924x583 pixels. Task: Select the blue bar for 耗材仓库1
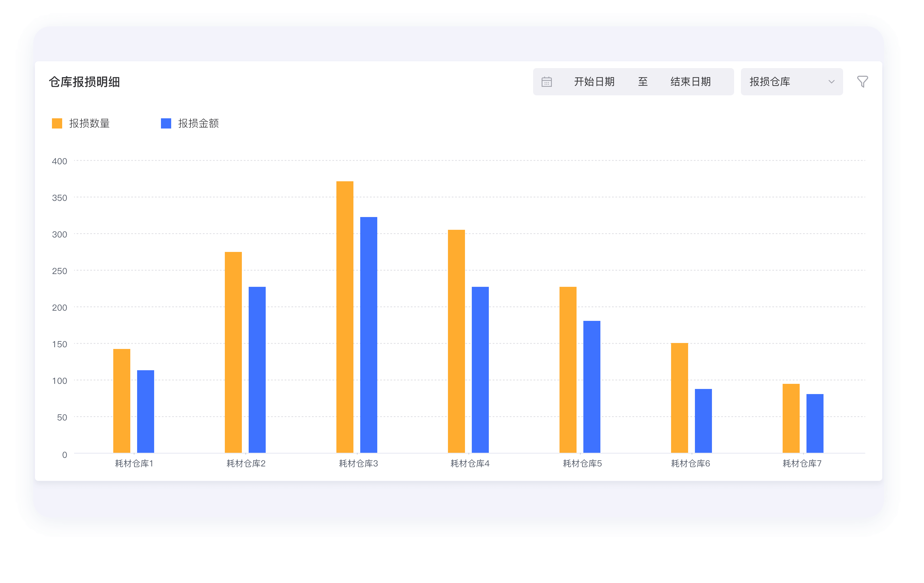point(145,412)
